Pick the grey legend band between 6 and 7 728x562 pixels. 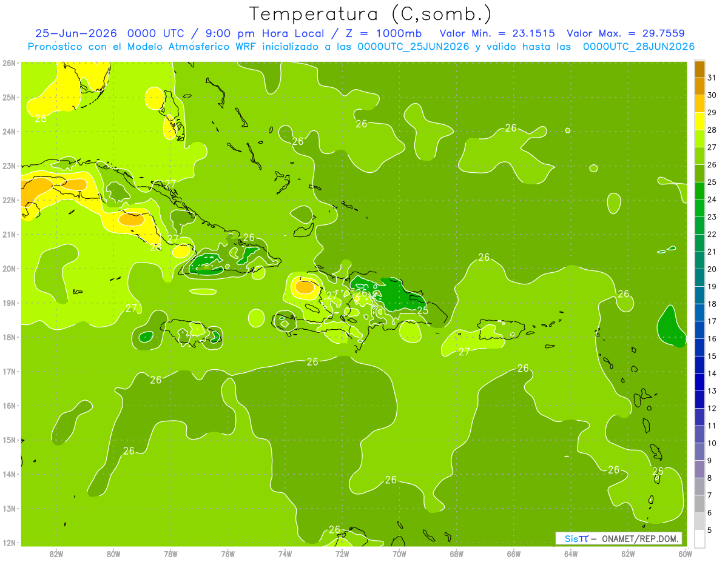pyautogui.click(x=700, y=504)
